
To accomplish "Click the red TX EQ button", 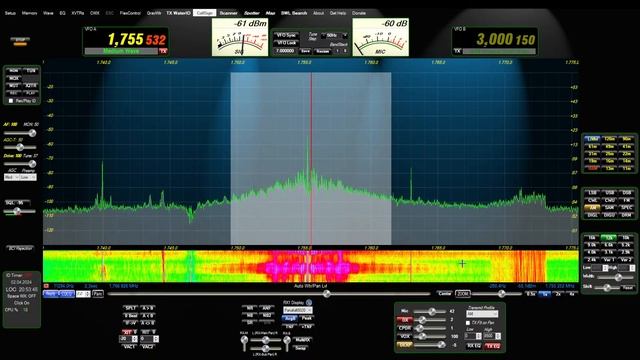I will click(x=493, y=346).
